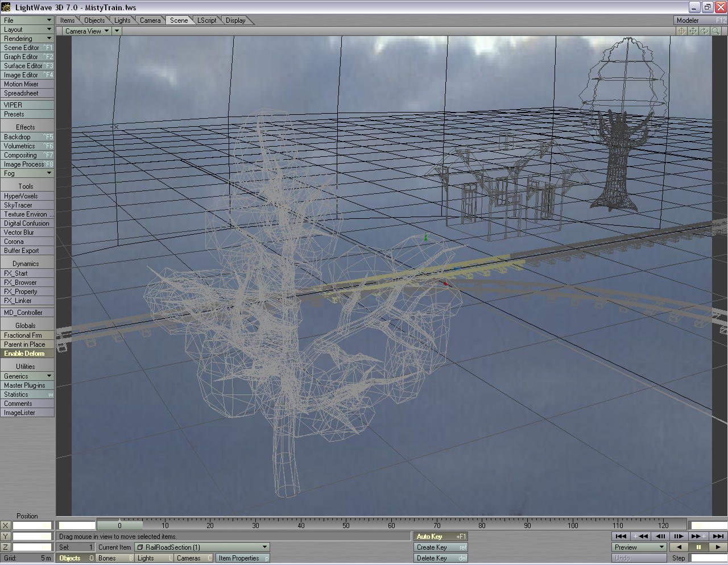Toggle Enable Deform option

(27, 354)
